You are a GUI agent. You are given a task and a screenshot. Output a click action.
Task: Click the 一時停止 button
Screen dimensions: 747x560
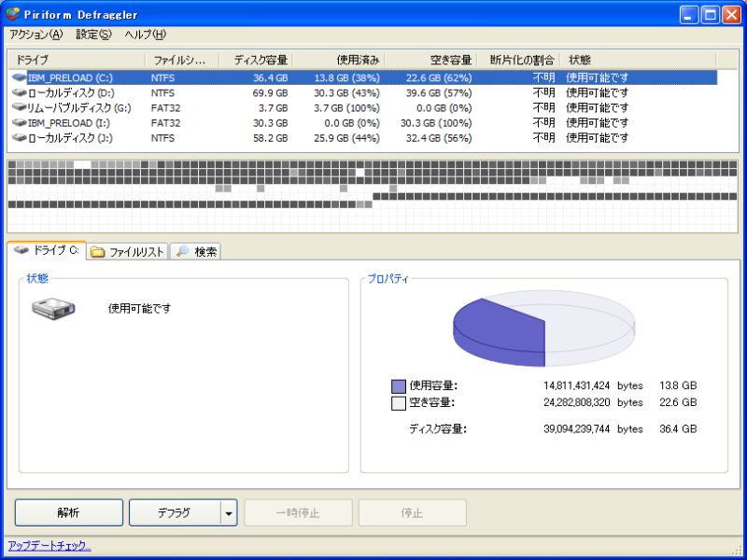pyautogui.click(x=298, y=512)
